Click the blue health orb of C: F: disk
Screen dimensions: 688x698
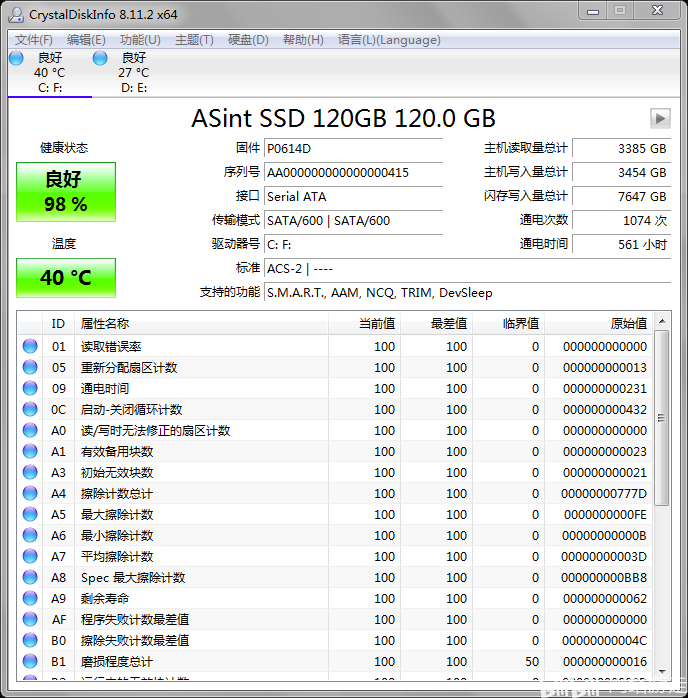pyautogui.click(x=16, y=58)
